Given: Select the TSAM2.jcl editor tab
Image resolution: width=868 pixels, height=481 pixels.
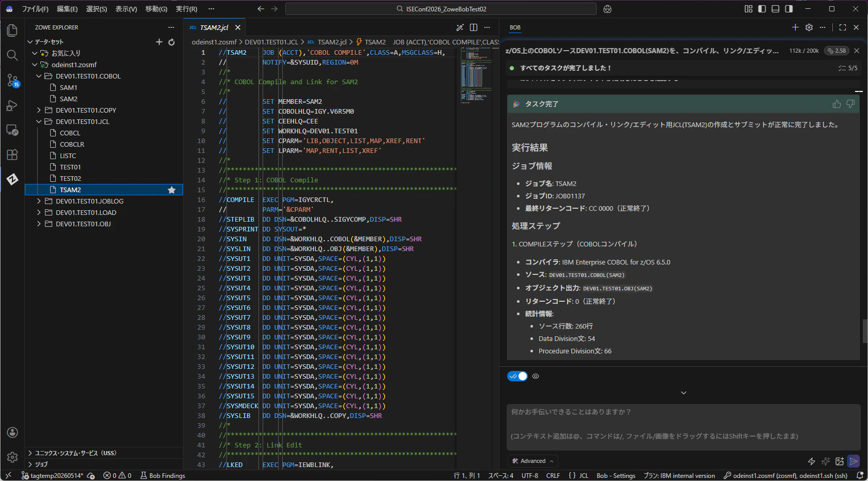Looking at the screenshot, I should click(214, 27).
